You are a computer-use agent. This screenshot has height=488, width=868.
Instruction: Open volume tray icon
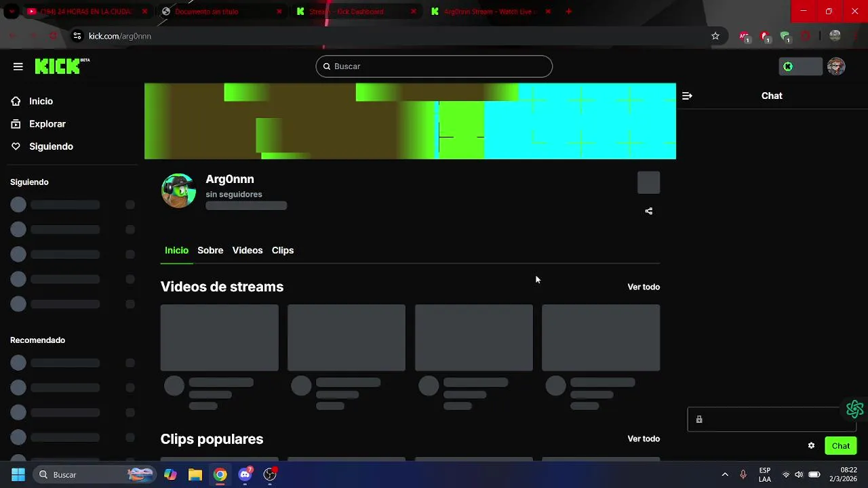tap(799, 474)
